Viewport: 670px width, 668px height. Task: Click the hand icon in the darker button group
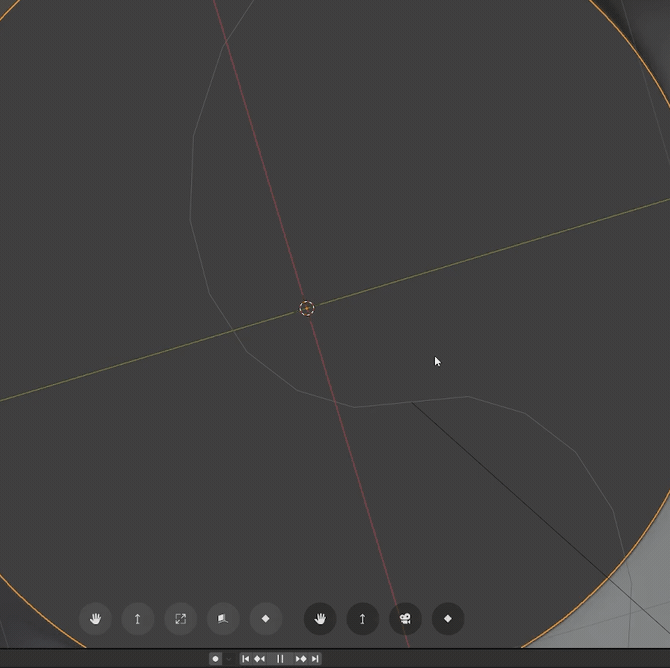pyautogui.click(x=320, y=619)
